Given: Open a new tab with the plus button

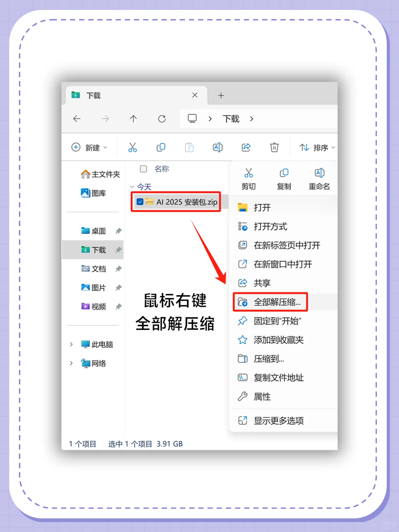Looking at the screenshot, I should coord(221,95).
